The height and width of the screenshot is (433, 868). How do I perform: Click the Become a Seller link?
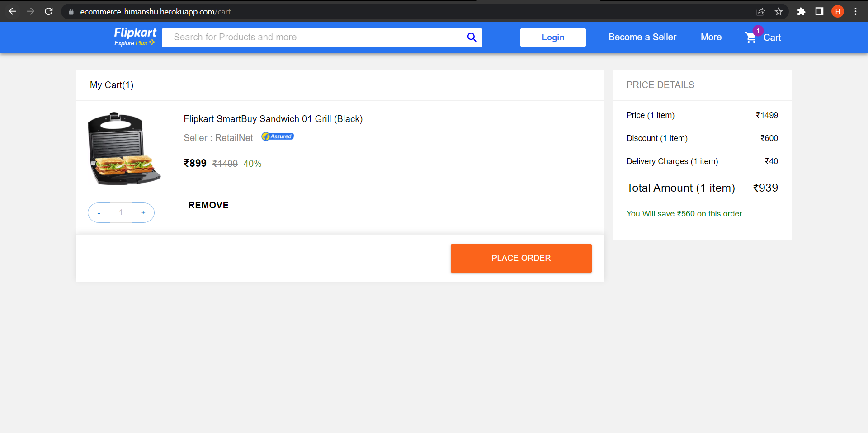642,37
